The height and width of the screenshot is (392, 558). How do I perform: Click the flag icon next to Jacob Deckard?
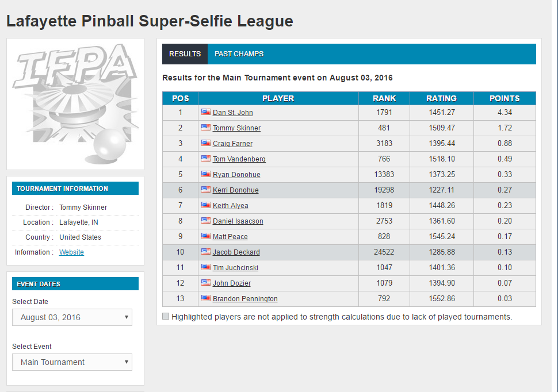[x=205, y=252]
